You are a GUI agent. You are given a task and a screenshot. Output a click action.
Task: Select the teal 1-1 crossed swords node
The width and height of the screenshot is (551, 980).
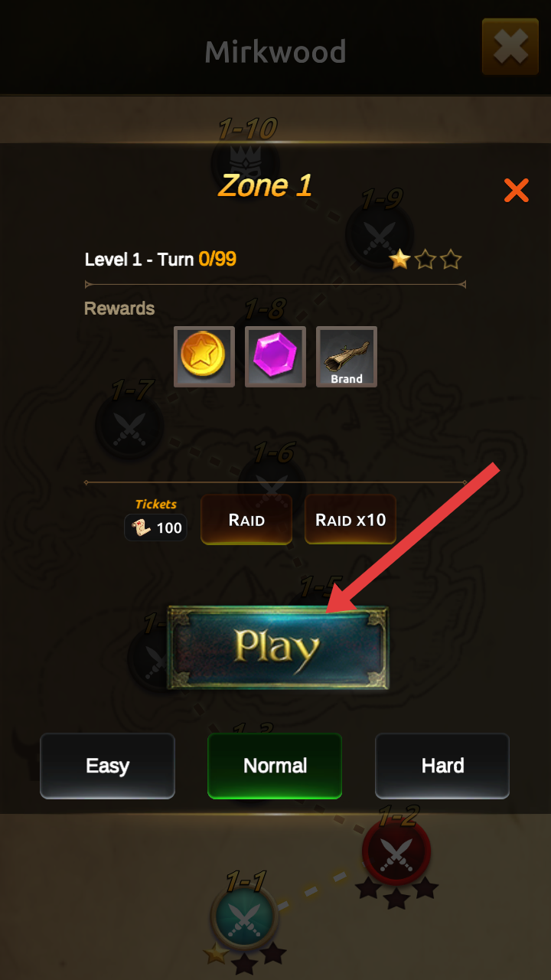point(245,916)
